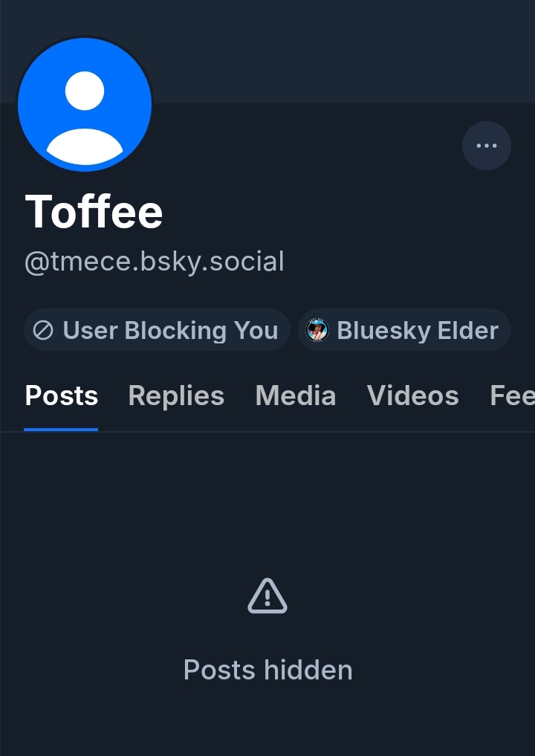Open the three-dot more options menu
This screenshot has height=756, width=535.
coord(486,146)
